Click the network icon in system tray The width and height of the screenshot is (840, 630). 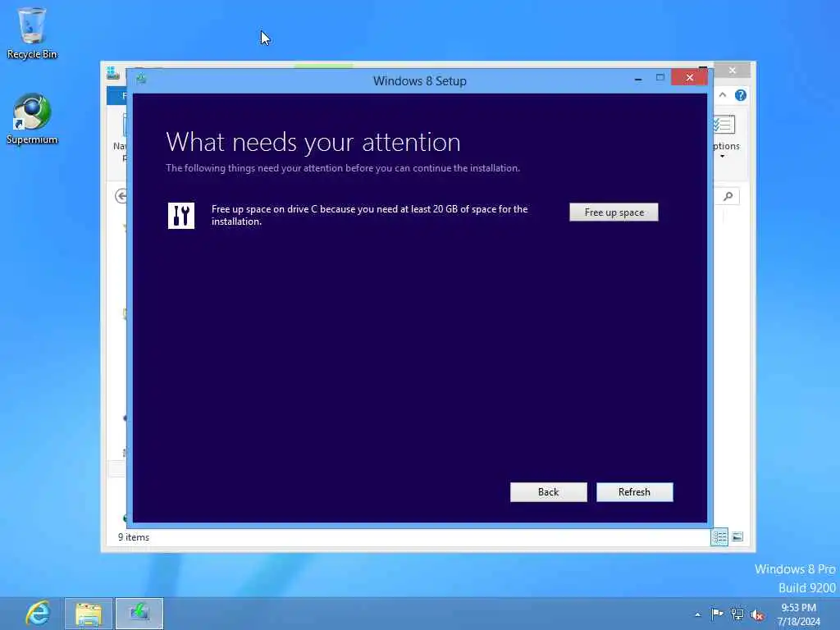click(x=737, y=614)
